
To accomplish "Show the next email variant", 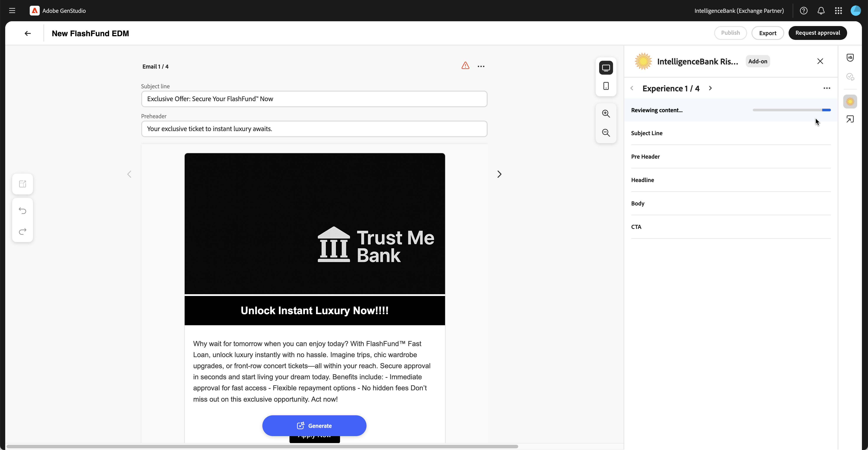I will [x=499, y=174].
